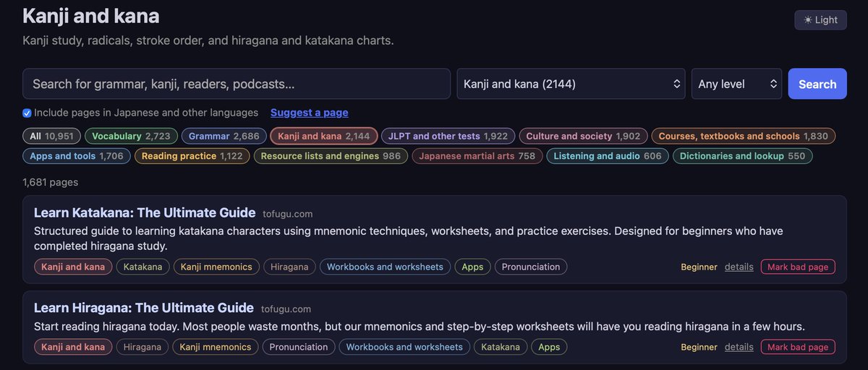Select Reading practice filter

(x=192, y=156)
